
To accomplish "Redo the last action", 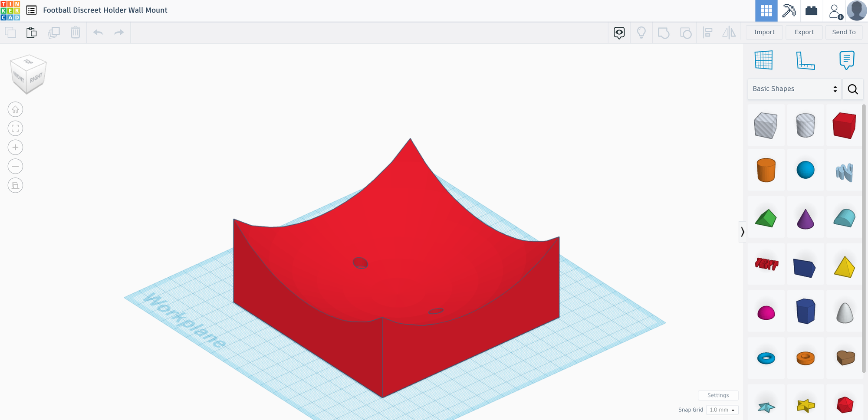I will [119, 33].
